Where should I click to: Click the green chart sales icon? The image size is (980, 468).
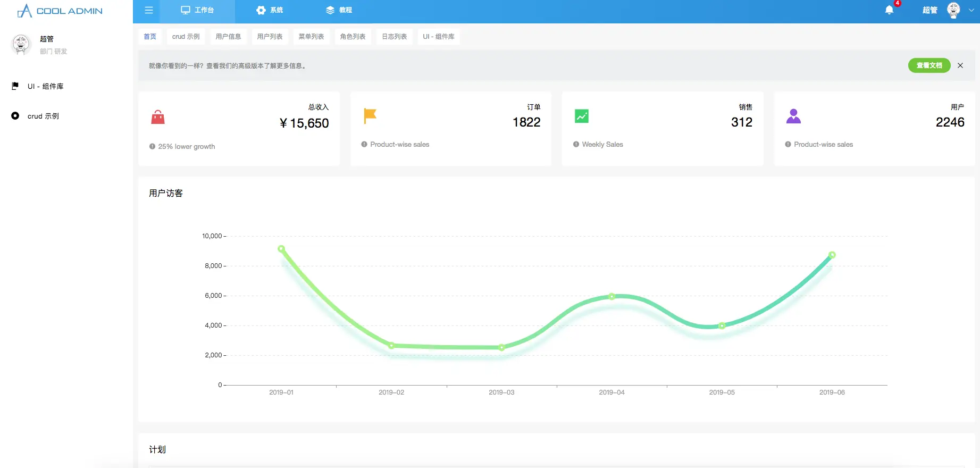click(582, 116)
